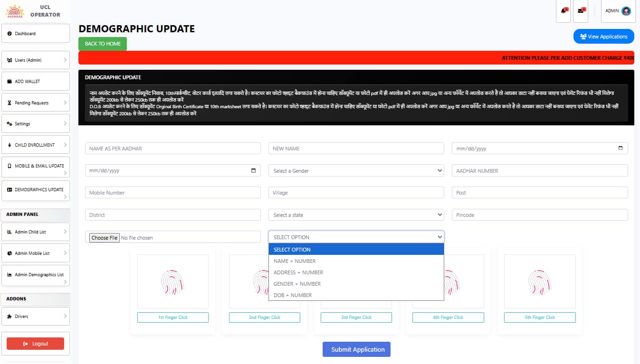Open the Select a Gender dropdown
Screen dimensions: 640x364
tap(356, 171)
